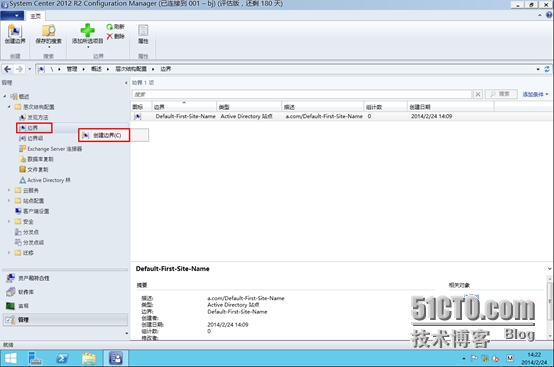Select 数据库复制 node in tree
Image resolution: width=554 pixels, height=367 pixels.
[36, 159]
